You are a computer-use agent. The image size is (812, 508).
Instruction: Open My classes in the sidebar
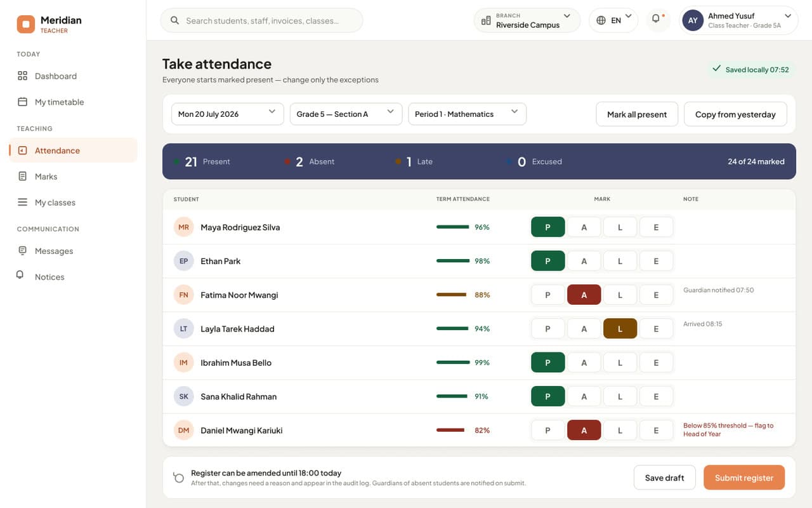tap(73, 203)
